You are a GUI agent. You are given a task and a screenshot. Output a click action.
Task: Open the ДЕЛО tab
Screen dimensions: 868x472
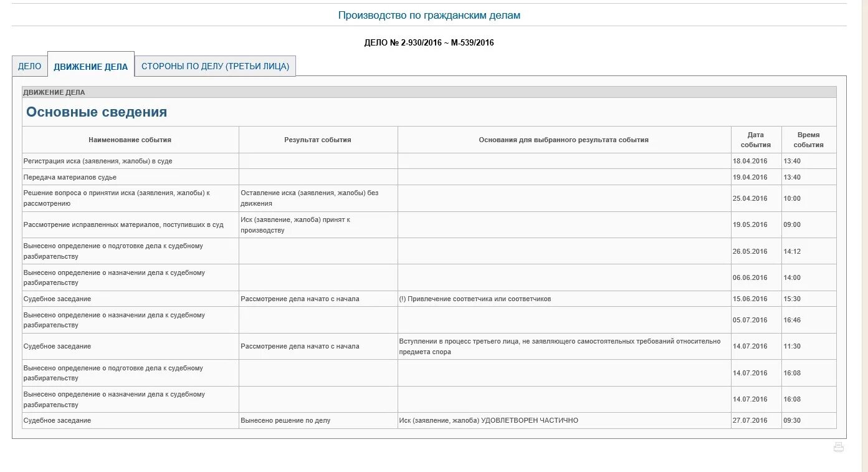[x=30, y=66]
